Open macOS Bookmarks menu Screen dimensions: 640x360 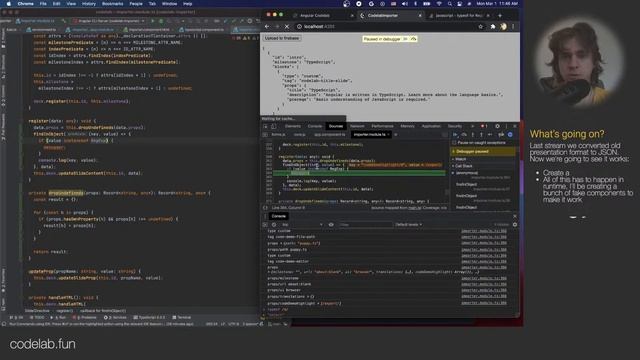click(113, 4)
